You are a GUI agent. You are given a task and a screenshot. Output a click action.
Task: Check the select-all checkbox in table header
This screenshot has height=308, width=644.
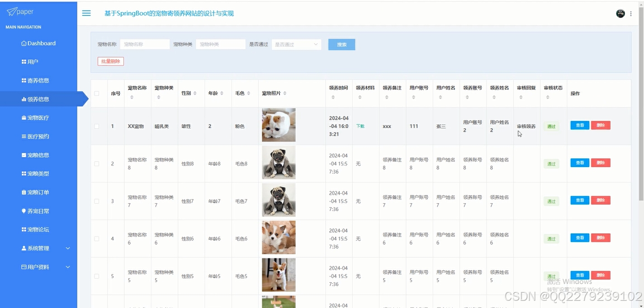click(97, 93)
